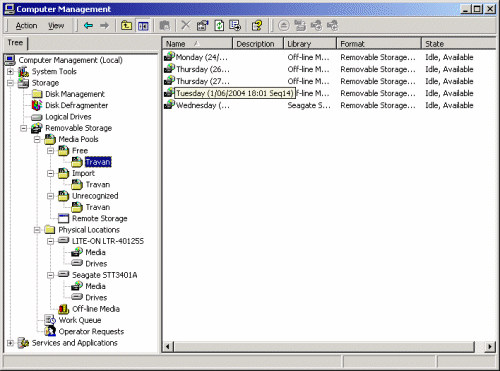Open the Action menu
500x371 pixels.
tap(26, 26)
